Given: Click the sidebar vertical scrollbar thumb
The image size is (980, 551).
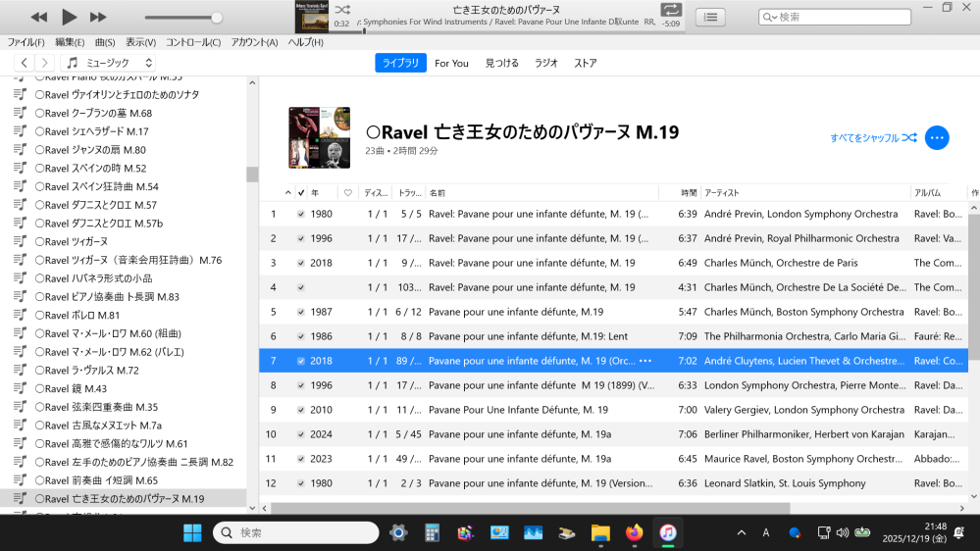Looking at the screenshot, I should pyautogui.click(x=252, y=175).
